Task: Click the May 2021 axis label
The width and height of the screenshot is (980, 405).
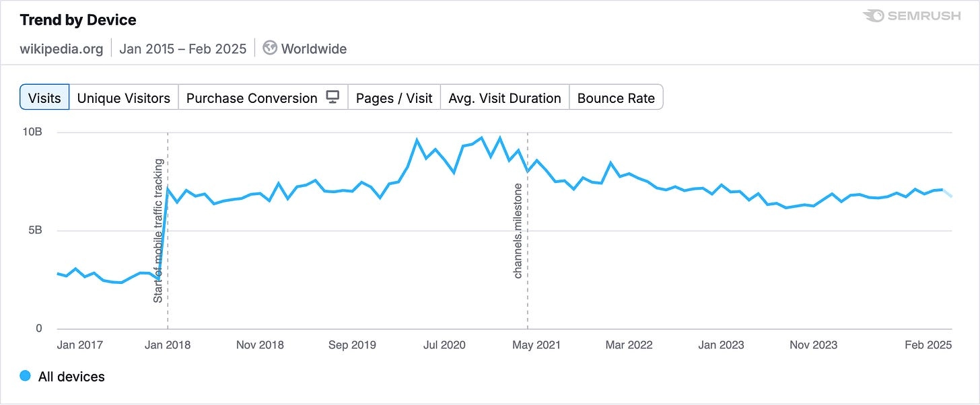Action: (536, 345)
